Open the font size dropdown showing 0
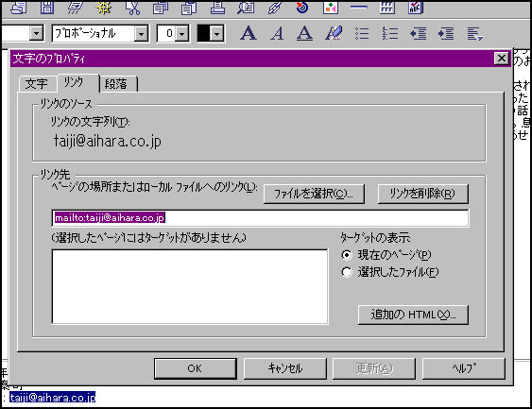This screenshot has height=409, width=532. pos(182,34)
